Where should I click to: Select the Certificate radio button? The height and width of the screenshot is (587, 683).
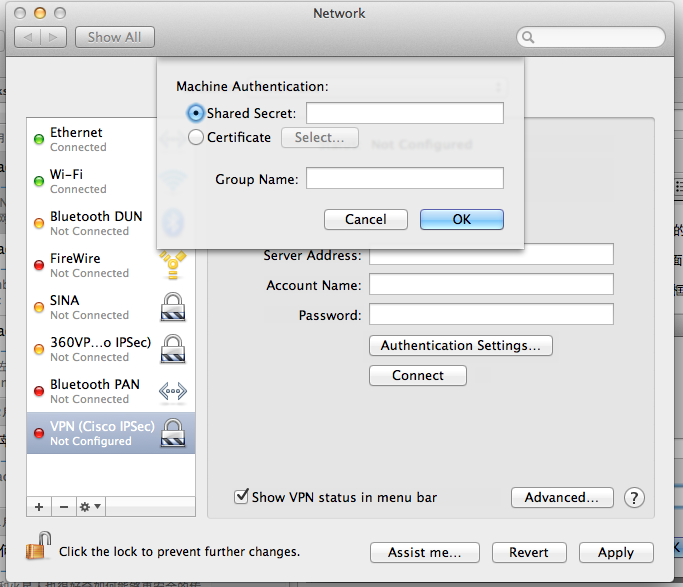click(196, 138)
